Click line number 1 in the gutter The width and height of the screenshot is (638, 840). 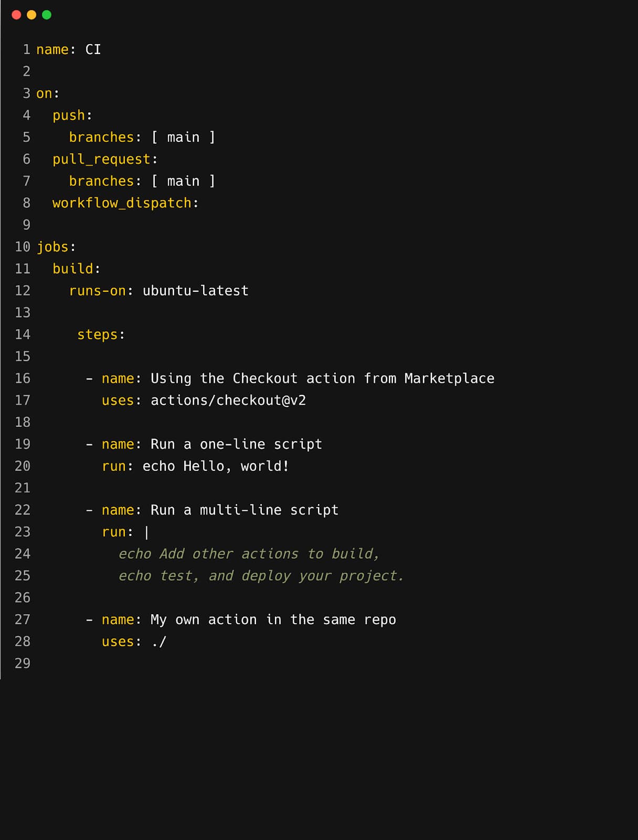pos(26,49)
